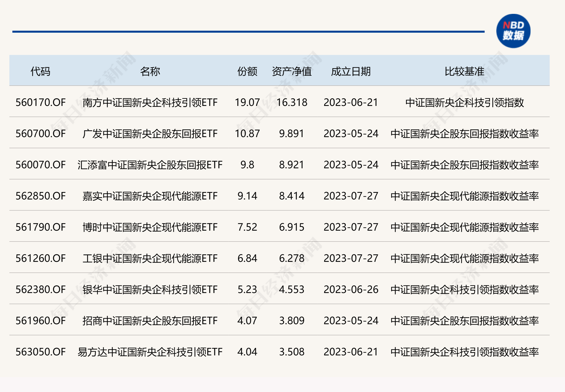The height and width of the screenshot is (392, 565).
Task: Select name 南方中证国新央企科技引领ETF
Action: pos(150,102)
